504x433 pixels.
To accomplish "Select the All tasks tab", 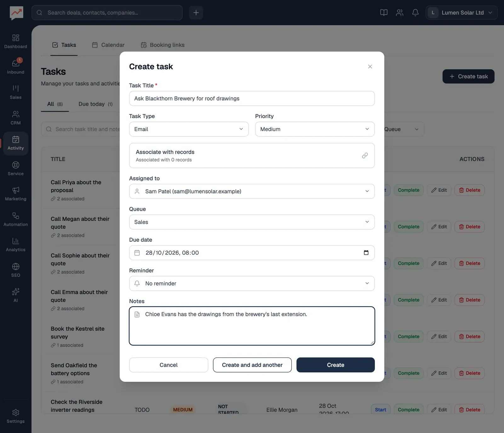I will coord(55,104).
